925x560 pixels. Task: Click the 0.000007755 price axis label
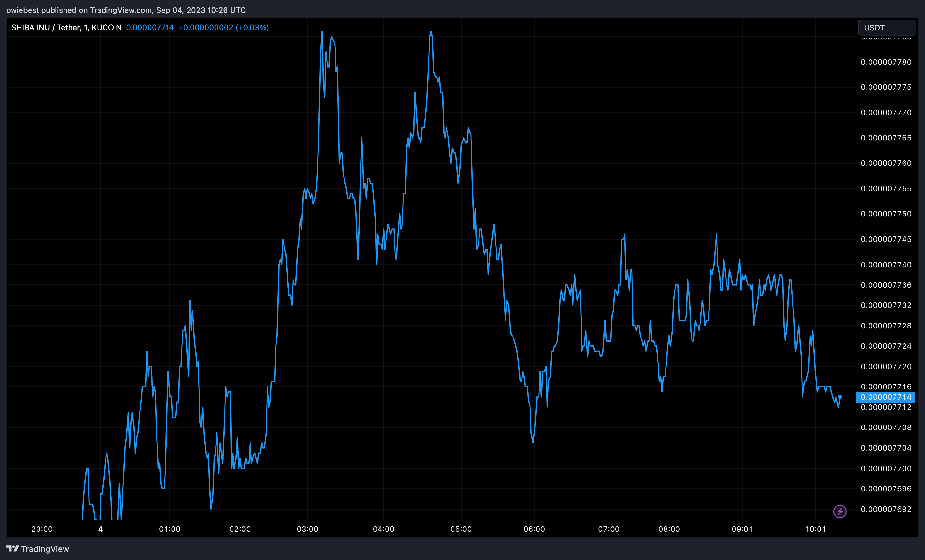click(x=886, y=188)
